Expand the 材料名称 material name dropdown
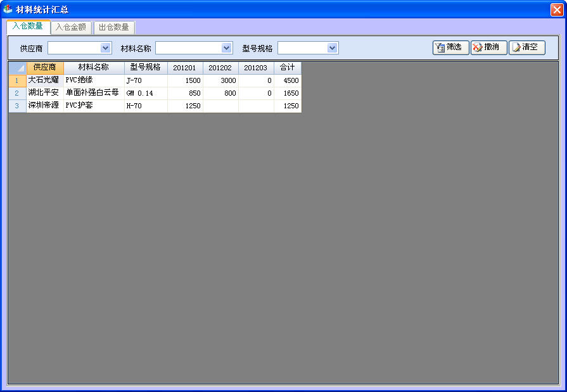Viewport: 567px width, 392px height. (x=227, y=48)
